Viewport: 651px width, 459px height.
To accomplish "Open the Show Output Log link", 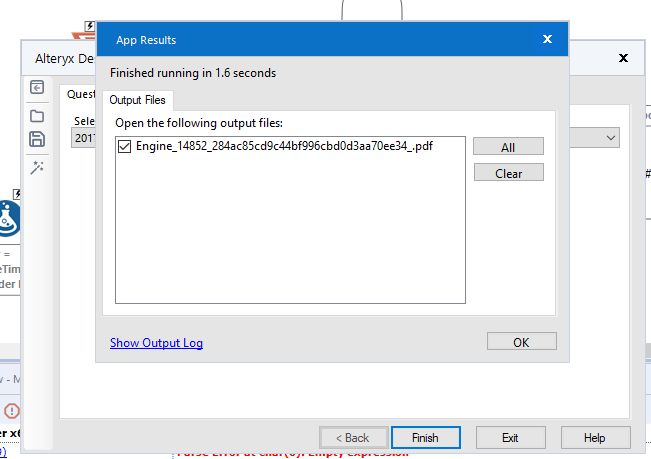I will pos(156,343).
